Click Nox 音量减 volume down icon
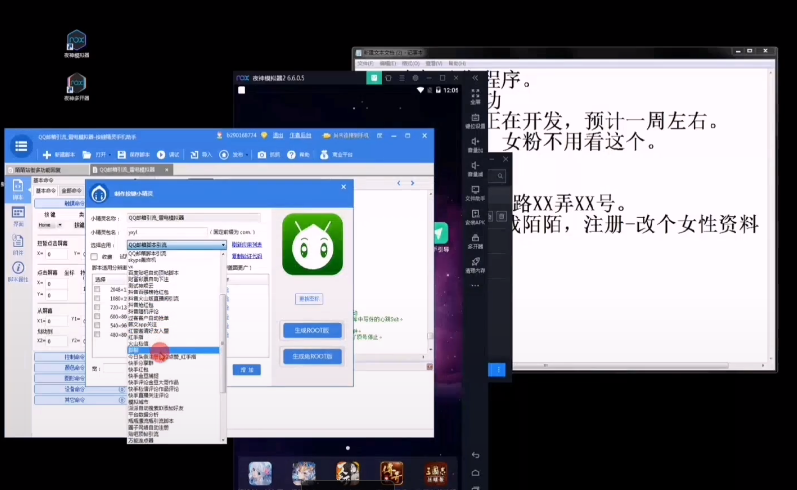This screenshot has height=490, width=797. coord(475,169)
